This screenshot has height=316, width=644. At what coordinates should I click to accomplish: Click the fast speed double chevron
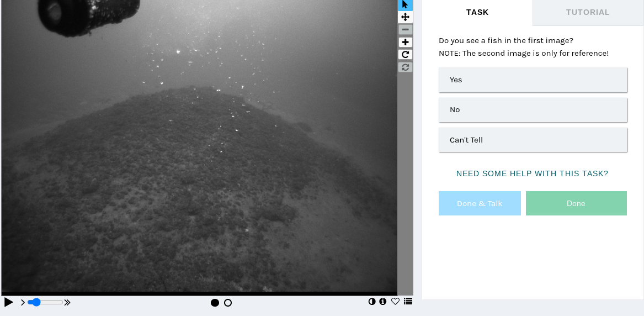(67, 302)
